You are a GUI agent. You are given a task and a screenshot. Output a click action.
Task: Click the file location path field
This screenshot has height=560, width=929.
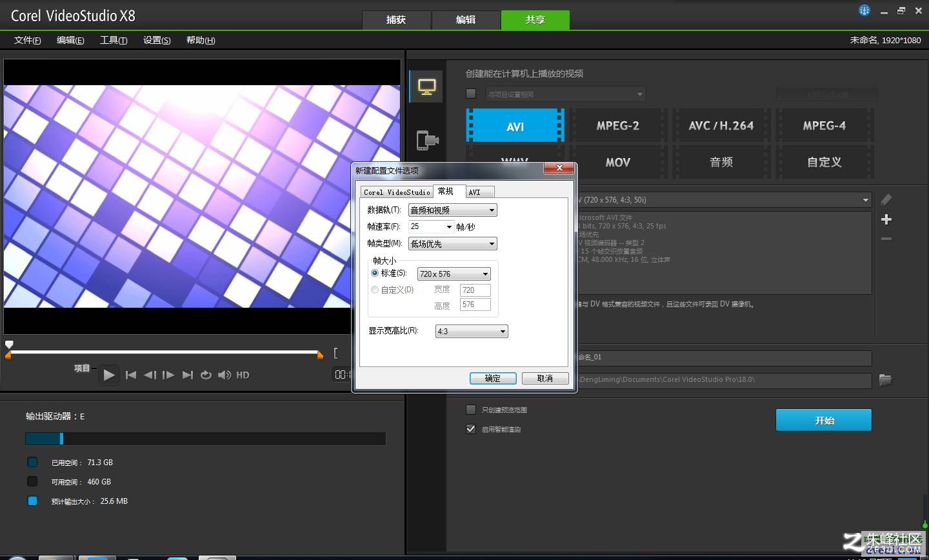click(x=724, y=380)
